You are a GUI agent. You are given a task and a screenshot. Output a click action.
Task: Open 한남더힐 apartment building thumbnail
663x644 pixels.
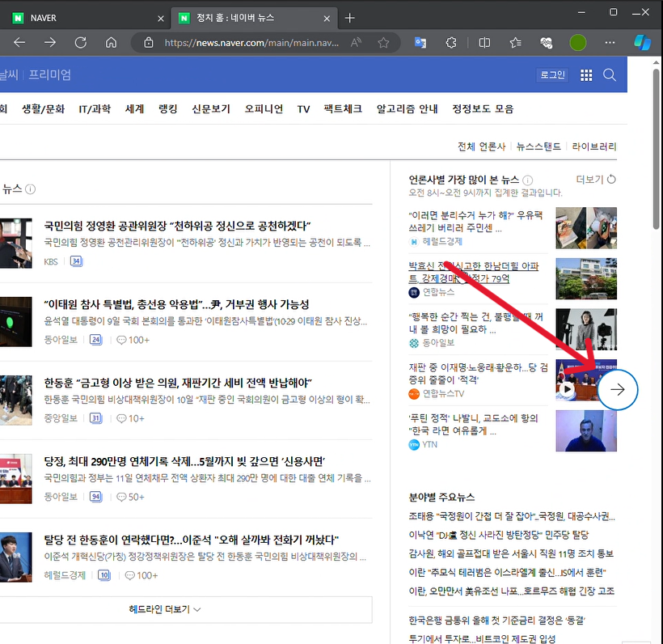click(586, 279)
